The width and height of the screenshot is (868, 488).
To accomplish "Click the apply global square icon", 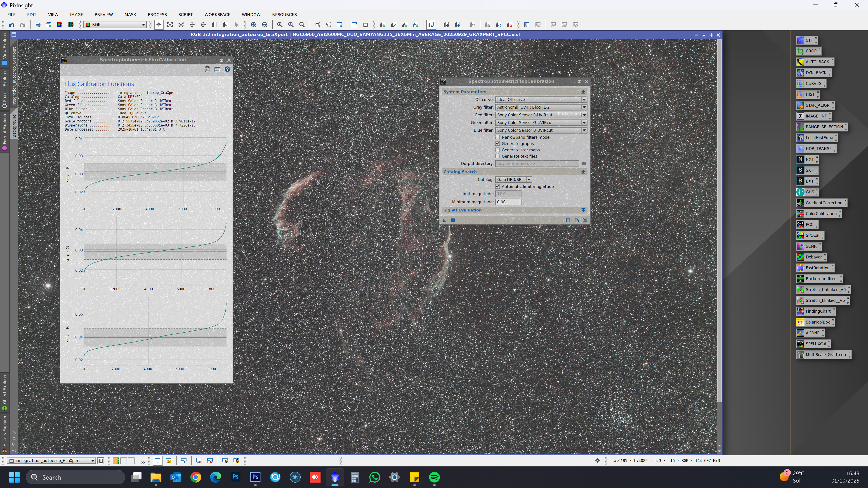I will tap(453, 220).
